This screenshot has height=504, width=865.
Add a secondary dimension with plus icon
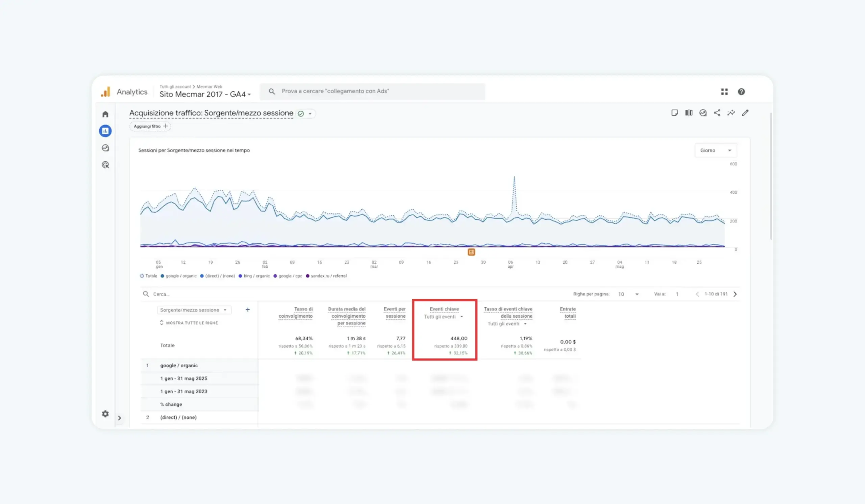coord(247,310)
